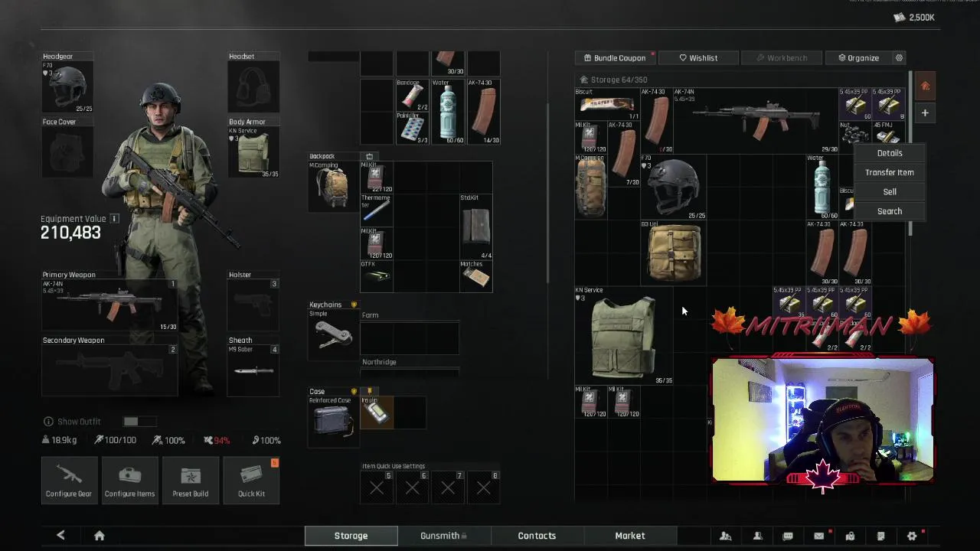Image resolution: width=980 pixels, height=551 pixels.
Task: Select the StdKit item in backpack
Action: pyautogui.click(x=475, y=227)
